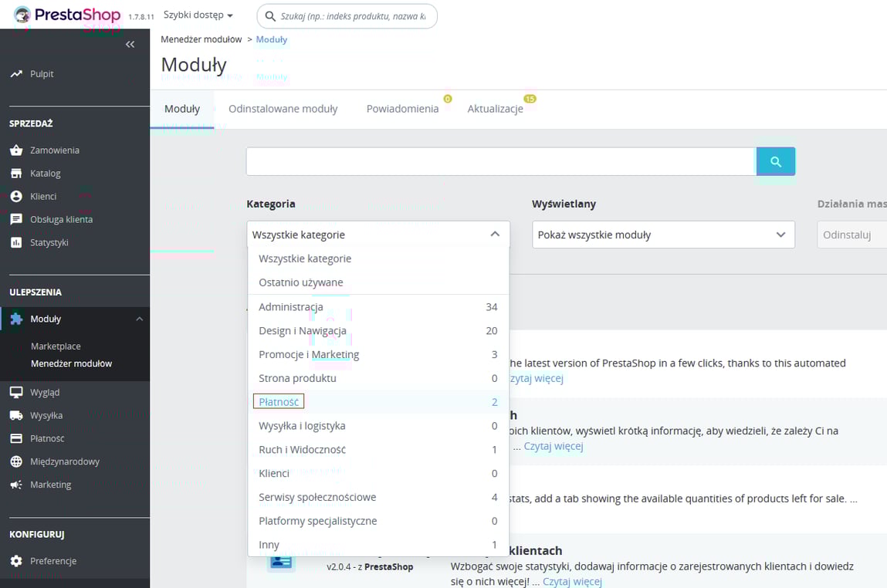Select Strona produktu category

(x=378, y=378)
